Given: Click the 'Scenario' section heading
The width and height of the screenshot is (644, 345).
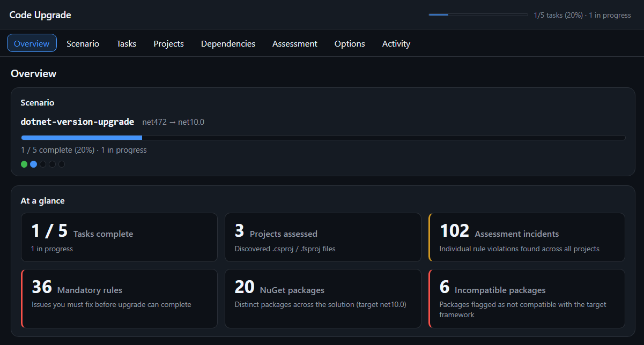Looking at the screenshot, I should [x=38, y=102].
